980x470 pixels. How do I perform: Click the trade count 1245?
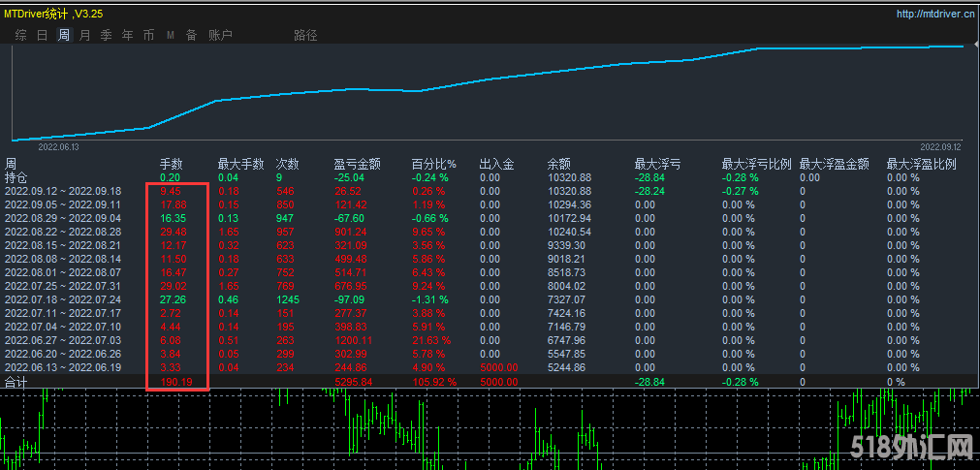288,299
